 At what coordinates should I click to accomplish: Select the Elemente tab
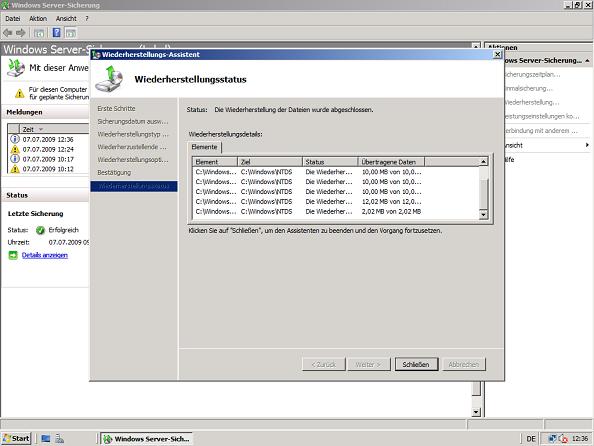pyautogui.click(x=204, y=147)
